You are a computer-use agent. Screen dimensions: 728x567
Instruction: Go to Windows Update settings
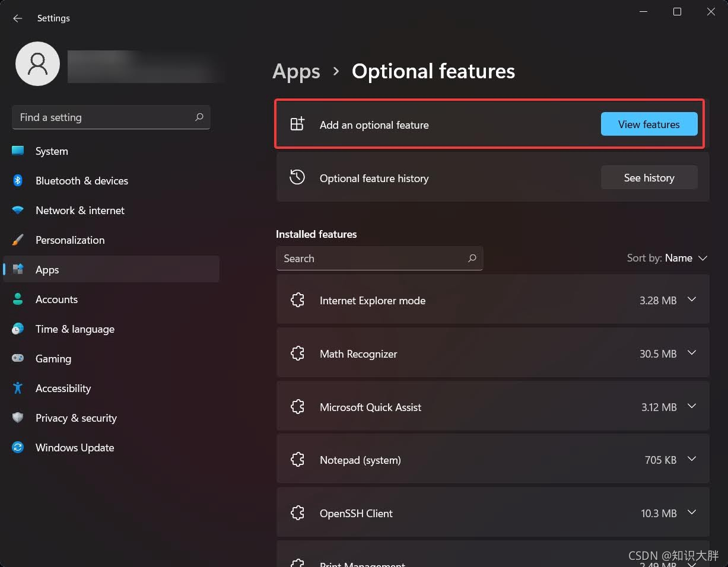(x=111, y=447)
